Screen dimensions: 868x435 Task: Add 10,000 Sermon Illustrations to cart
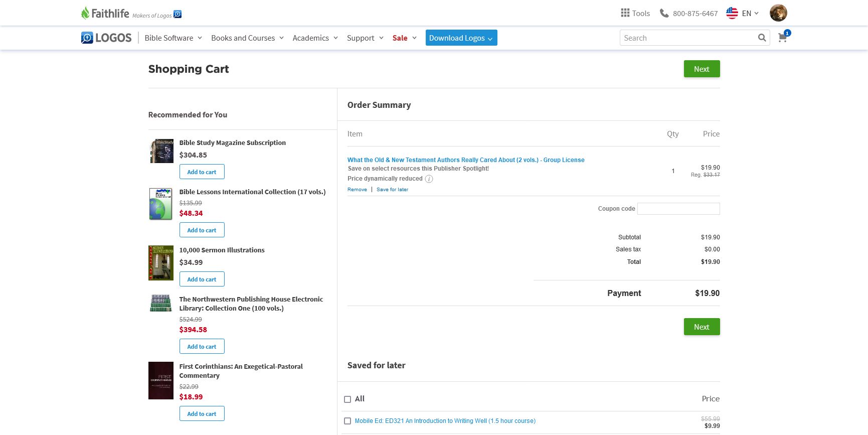(202, 279)
